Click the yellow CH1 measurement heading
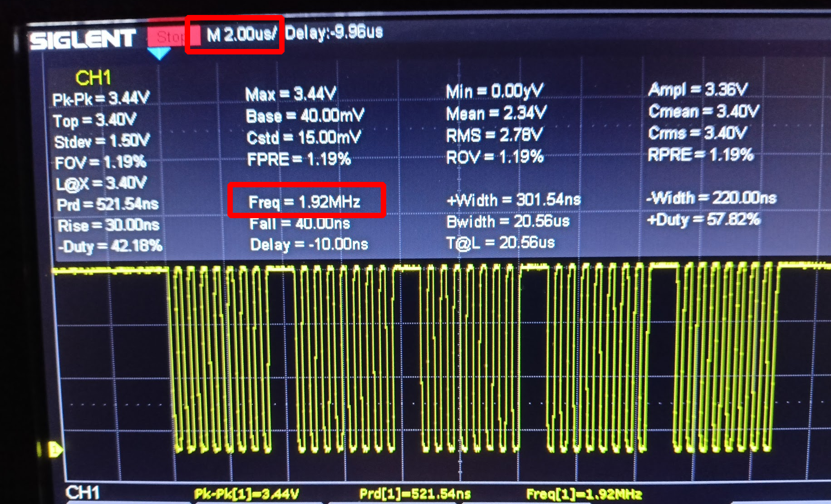Screen dimensions: 831x504 point(93,78)
